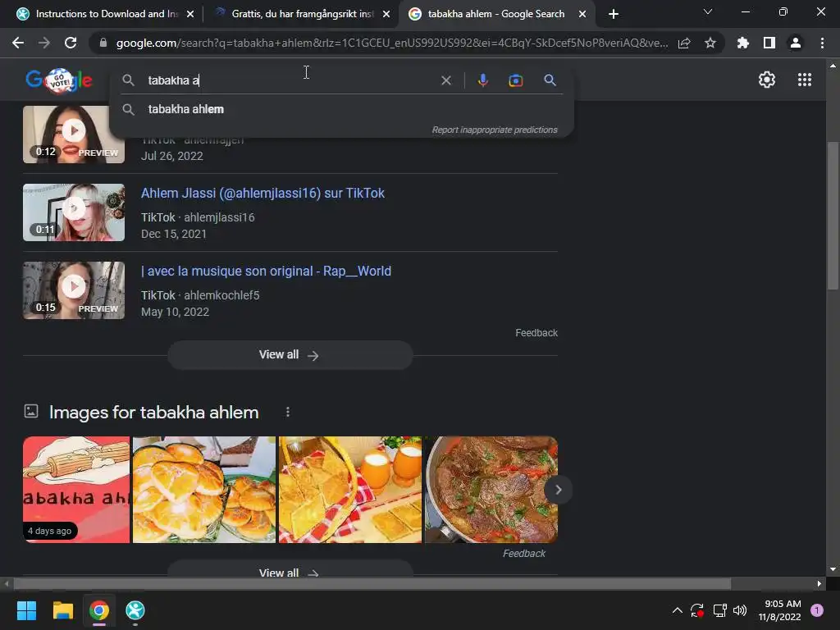
Task: Open a new browser tab
Action: point(614,14)
